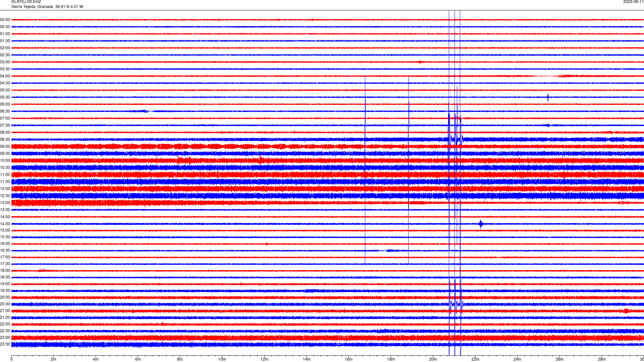Click the small event spike on 05:30 trace
The height and width of the screenshot is (362, 644).
tap(548, 97)
